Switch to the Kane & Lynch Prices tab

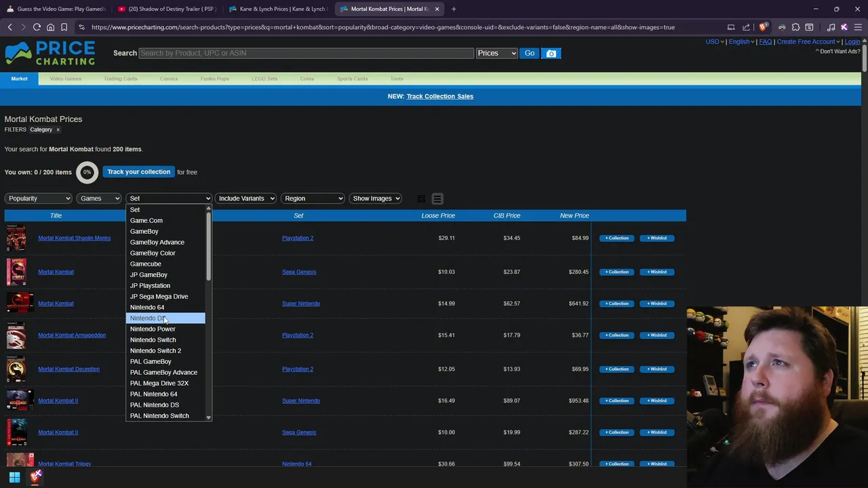[277, 9]
